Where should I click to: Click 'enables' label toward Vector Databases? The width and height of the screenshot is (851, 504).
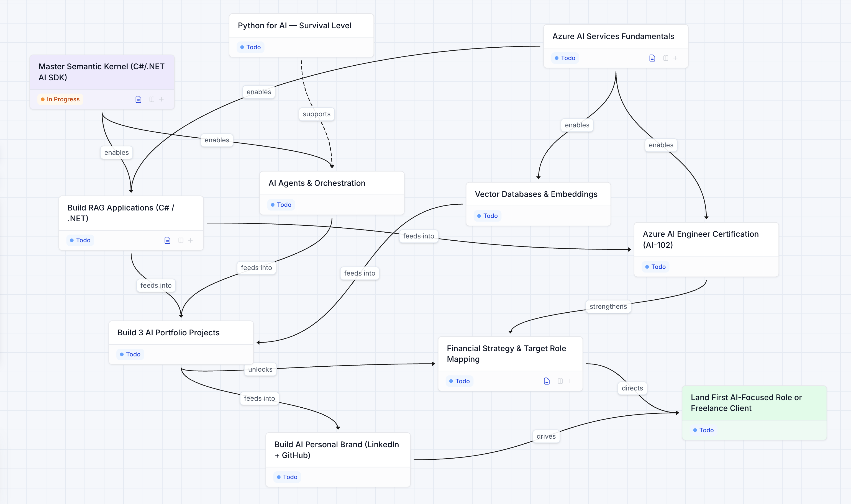point(577,125)
